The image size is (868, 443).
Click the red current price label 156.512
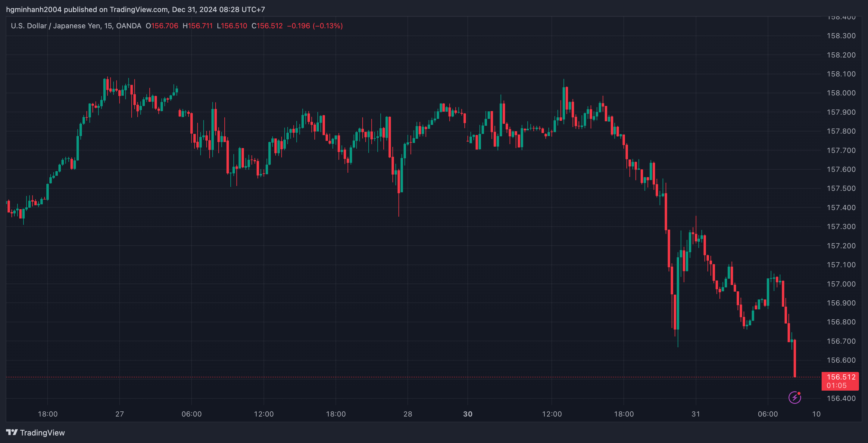[841, 377]
